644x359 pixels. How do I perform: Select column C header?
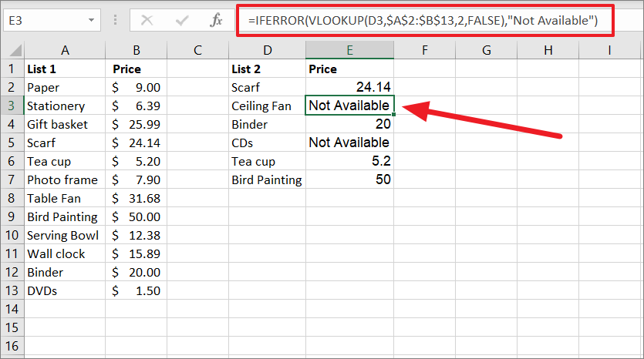pos(198,50)
